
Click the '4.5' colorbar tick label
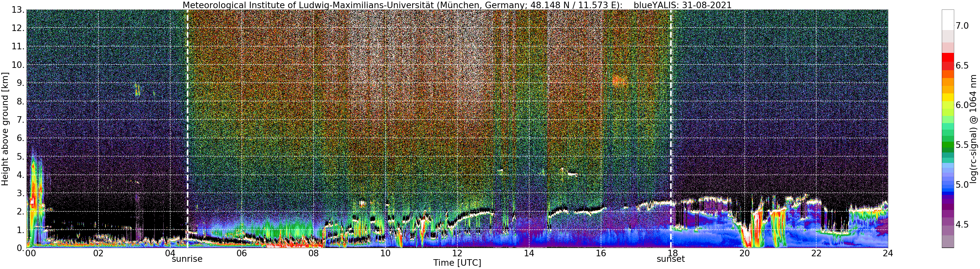coord(962,225)
